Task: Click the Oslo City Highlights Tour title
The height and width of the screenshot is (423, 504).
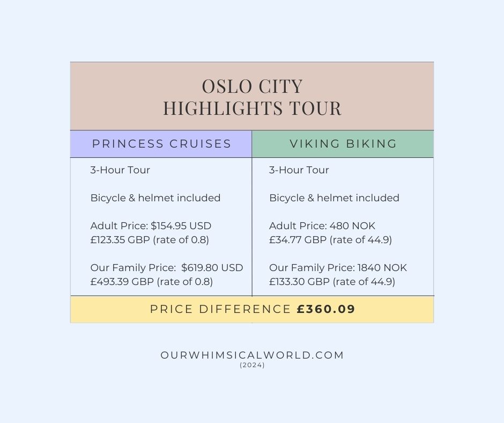Action: [x=252, y=97]
